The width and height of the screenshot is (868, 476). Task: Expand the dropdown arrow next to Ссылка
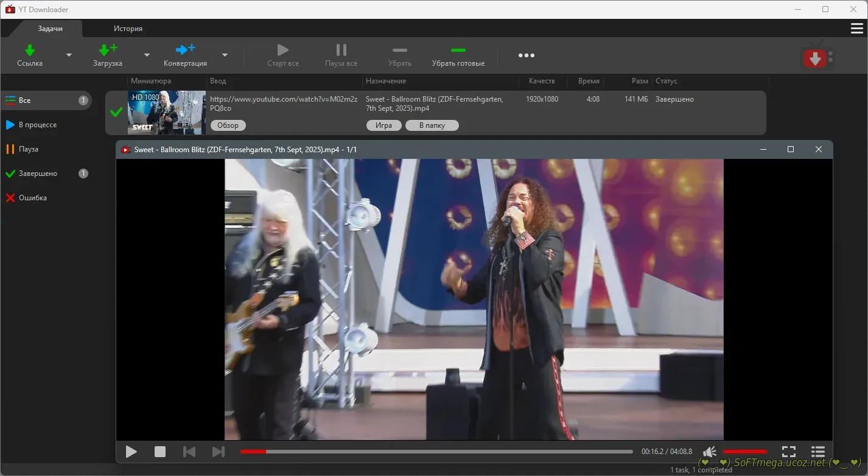tap(69, 55)
